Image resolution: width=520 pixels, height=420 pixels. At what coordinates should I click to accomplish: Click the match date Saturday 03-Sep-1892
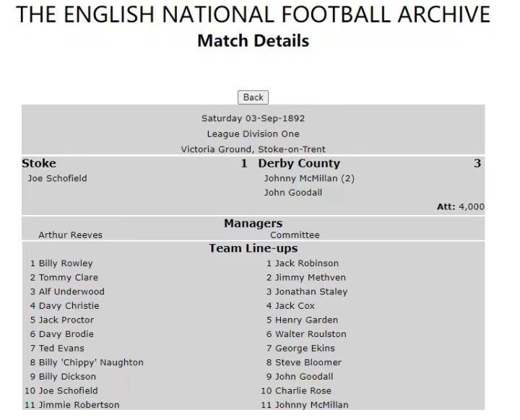pyautogui.click(x=253, y=118)
